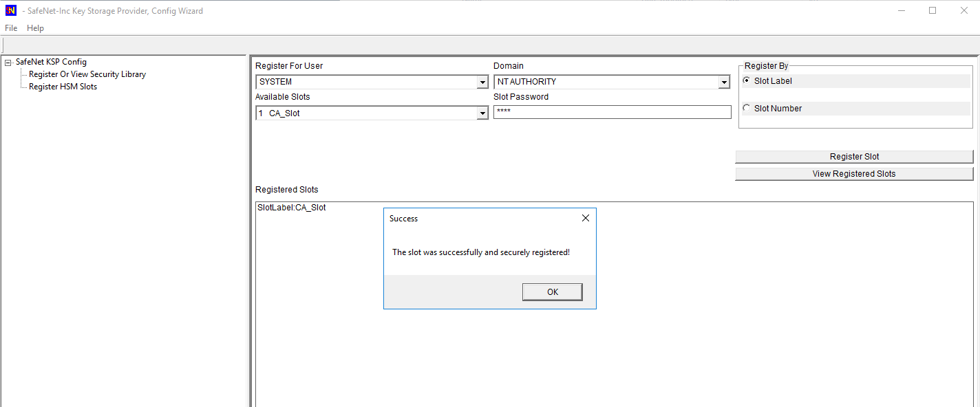Open the File menu
980x407 pixels.
coord(11,28)
